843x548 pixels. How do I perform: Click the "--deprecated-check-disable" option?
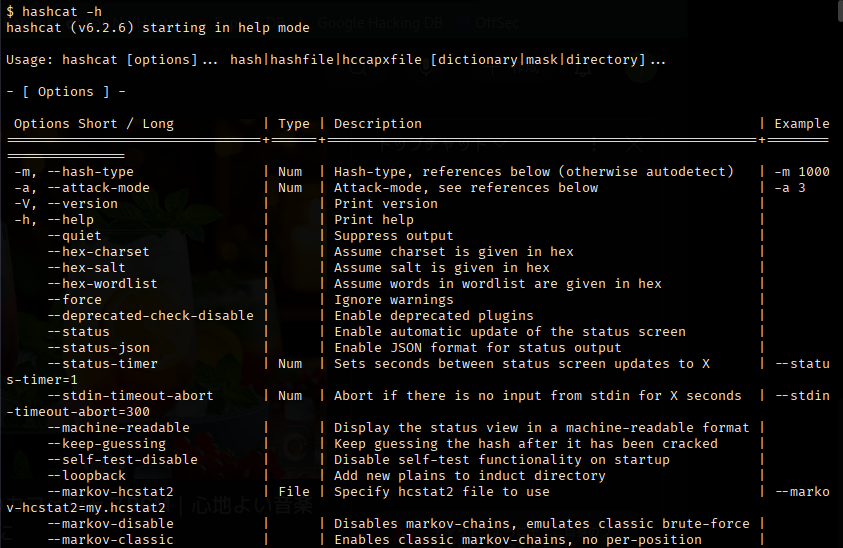coord(150,316)
